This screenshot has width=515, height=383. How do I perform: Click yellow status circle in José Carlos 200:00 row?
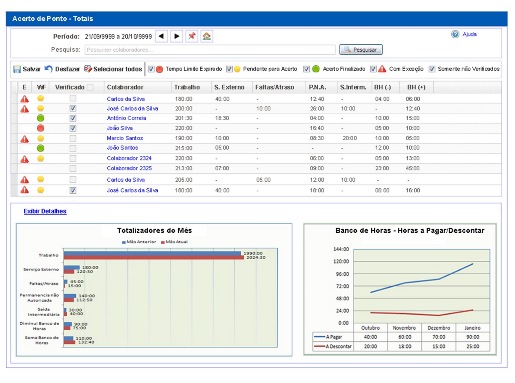pos(40,108)
